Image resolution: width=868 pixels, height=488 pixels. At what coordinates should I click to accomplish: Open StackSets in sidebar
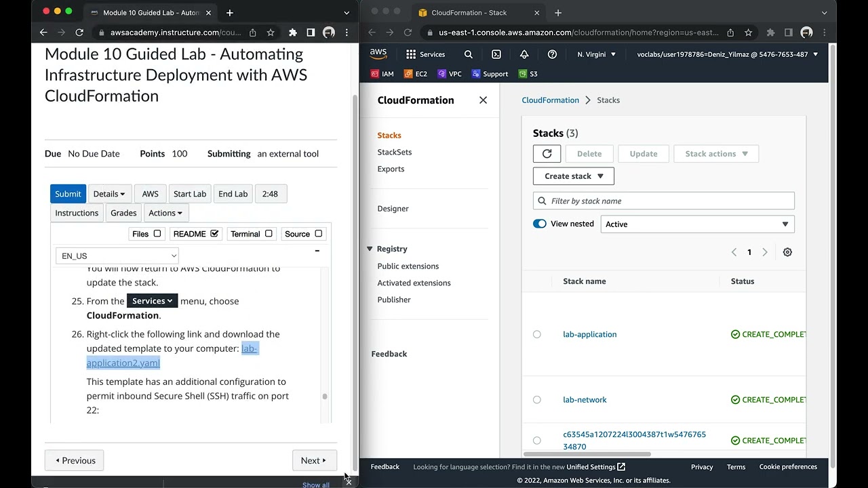[395, 152]
